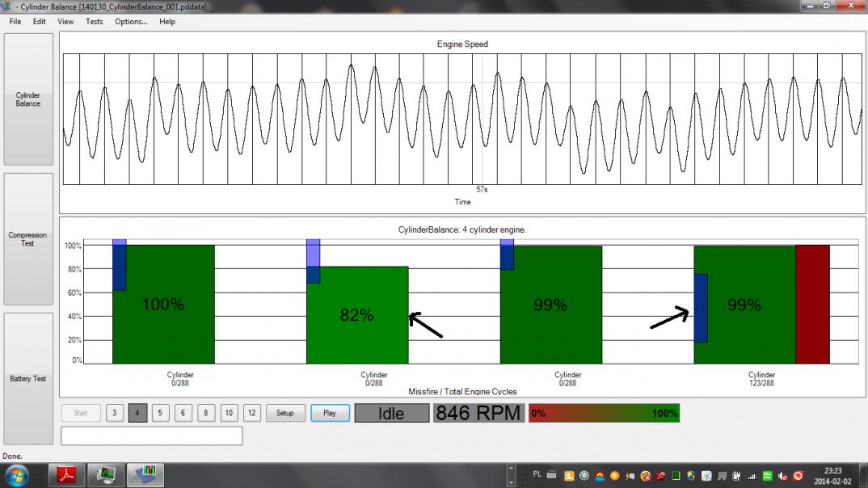Select 3 cylinder engine button
This screenshot has height=488, width=868.
click(115, 413)
